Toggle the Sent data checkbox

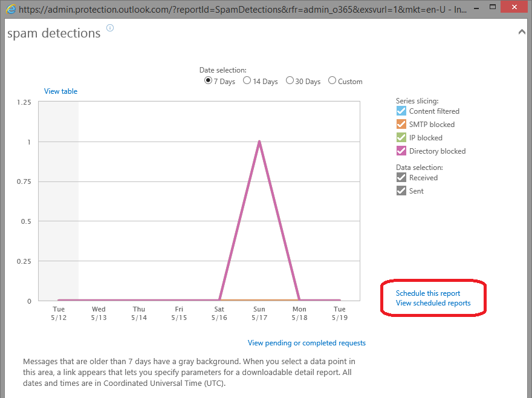click(401, 191)
